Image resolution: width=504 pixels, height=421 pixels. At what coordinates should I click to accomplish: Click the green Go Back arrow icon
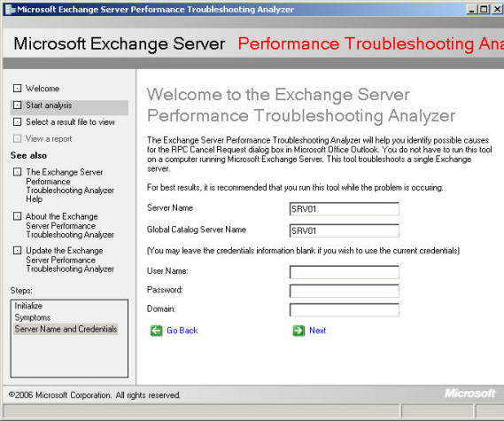pos(156,331)
